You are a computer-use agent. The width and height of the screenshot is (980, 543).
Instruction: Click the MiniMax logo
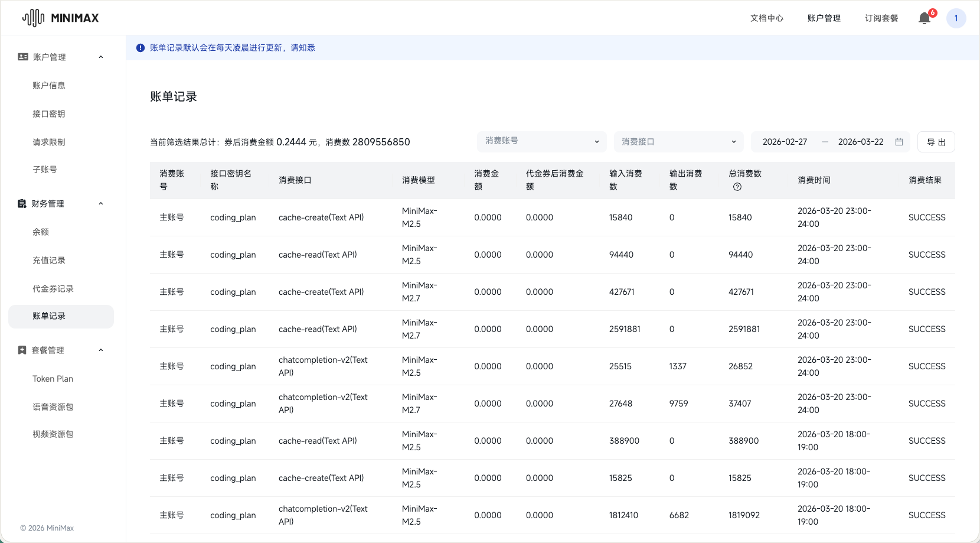click(60, 18)
